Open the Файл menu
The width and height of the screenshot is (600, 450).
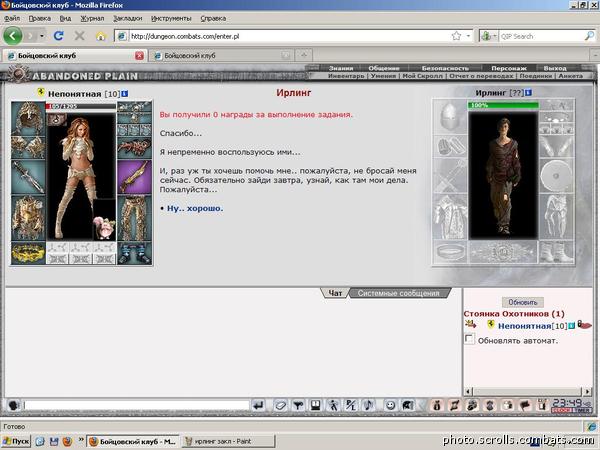(12, 18)
